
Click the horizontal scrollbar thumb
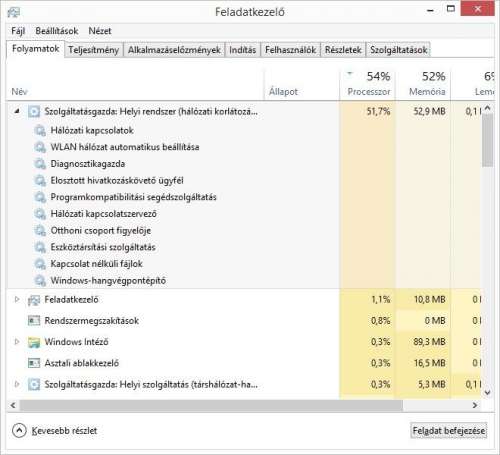[211, 405]
